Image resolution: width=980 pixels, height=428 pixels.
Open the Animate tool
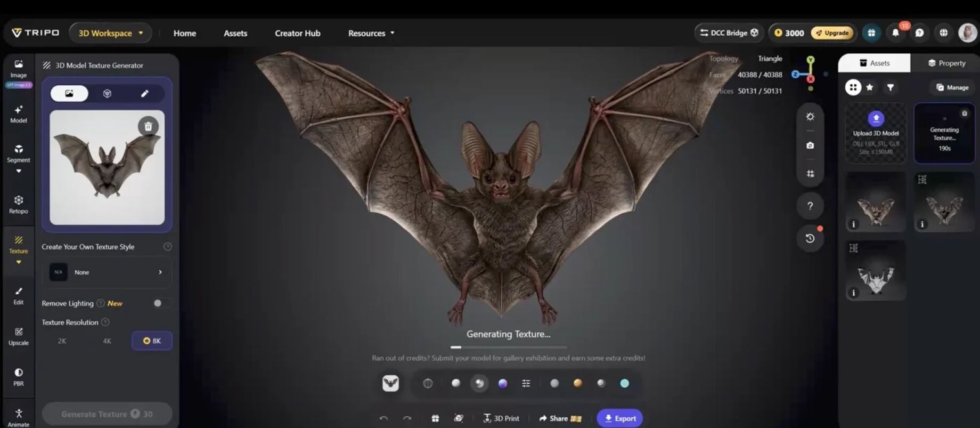pos(19,418)
